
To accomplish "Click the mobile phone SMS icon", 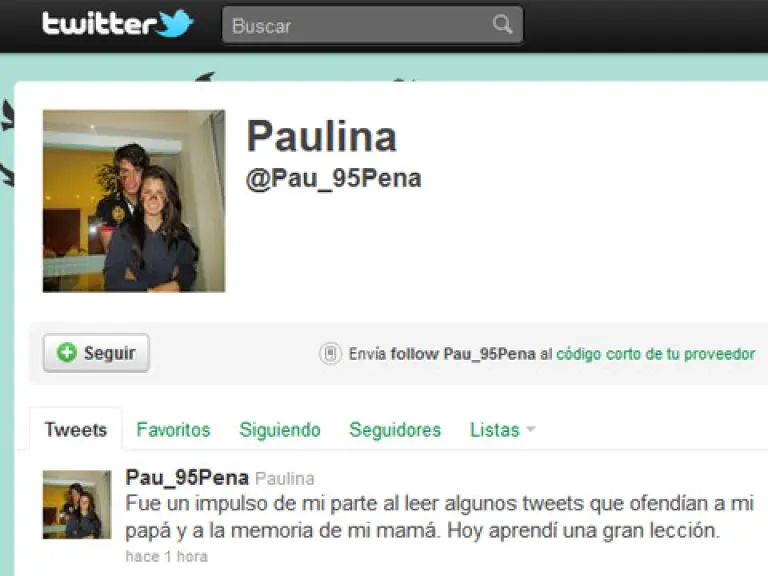I will (330, 353).
